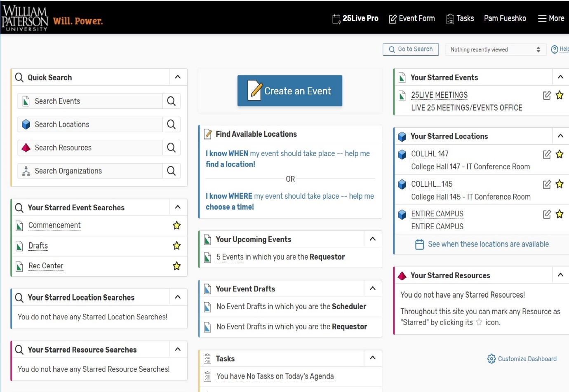Collapse Your Upcoming Events panel

pos(373,239)
